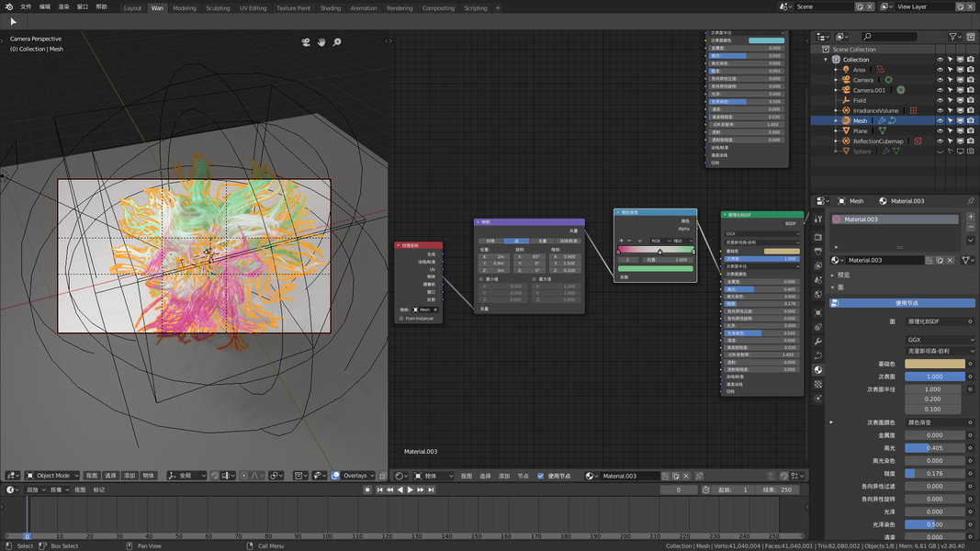This screenshot has height=551, width=980.
Task: Toggle visibility of the Area light
Action: (940, 70)
